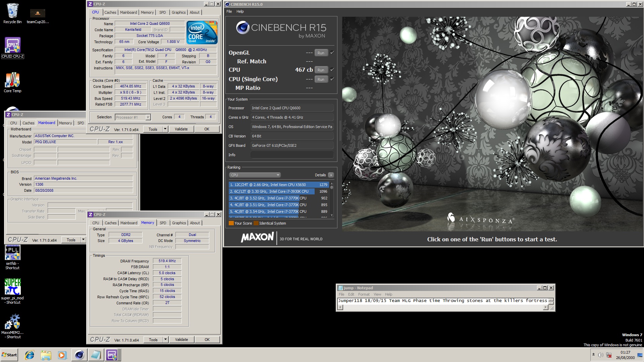Viewport: 644px width, 362px height.
Task: Open the super_pi_mod shortcut icon
Action: coord(12,291)
